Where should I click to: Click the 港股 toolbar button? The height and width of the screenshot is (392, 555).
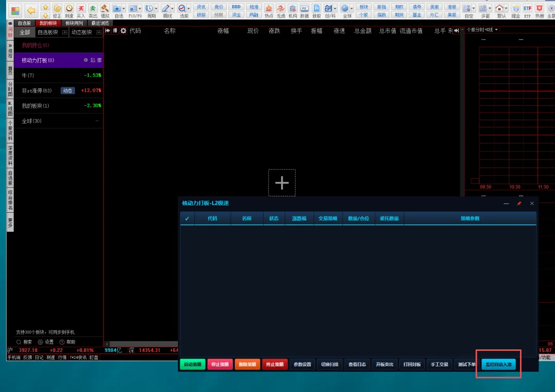point(452,7)
